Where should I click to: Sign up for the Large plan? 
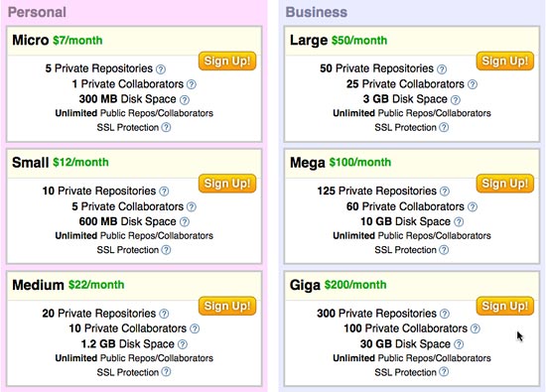point(505,62)
